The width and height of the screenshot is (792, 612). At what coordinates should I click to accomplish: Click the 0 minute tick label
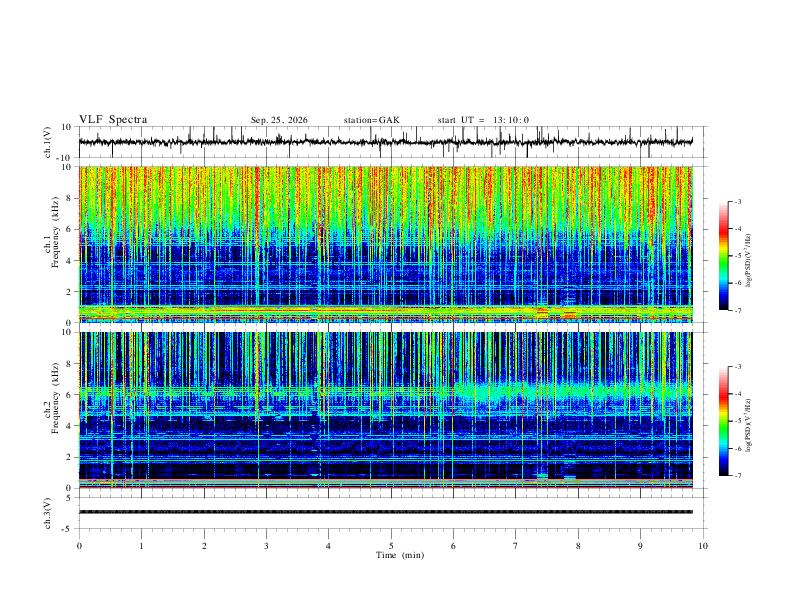79,546
